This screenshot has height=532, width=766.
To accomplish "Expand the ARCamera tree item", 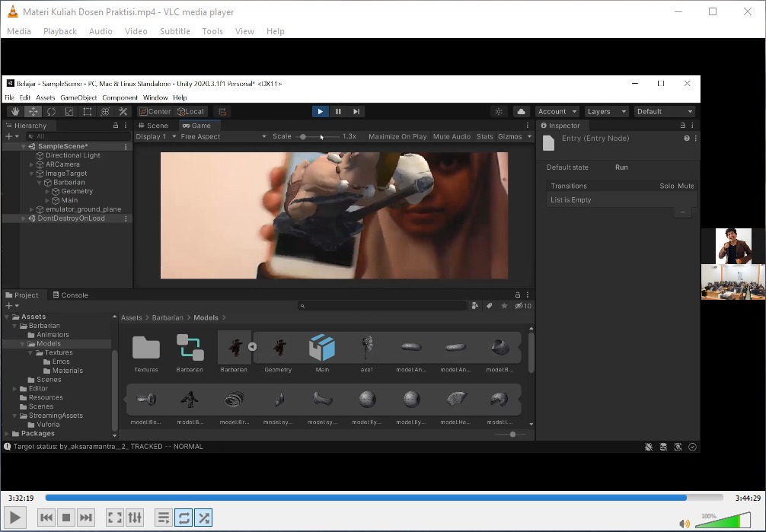I will [x=32, y=164].
